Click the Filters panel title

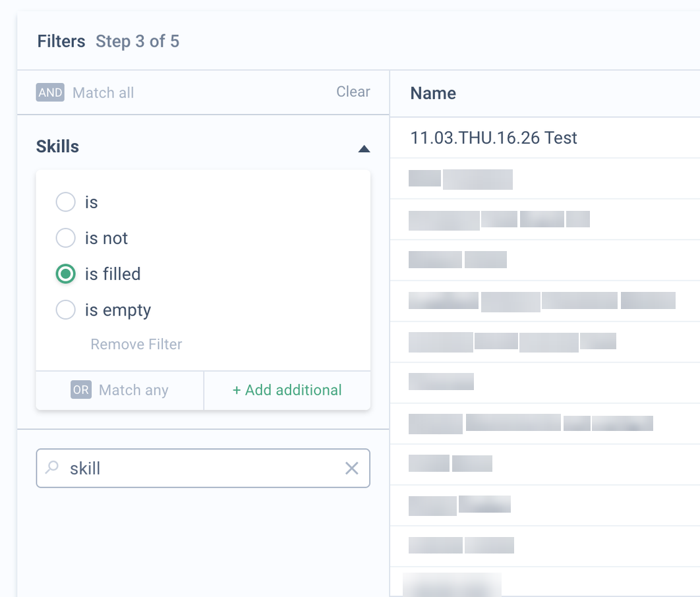click(61, 41)
